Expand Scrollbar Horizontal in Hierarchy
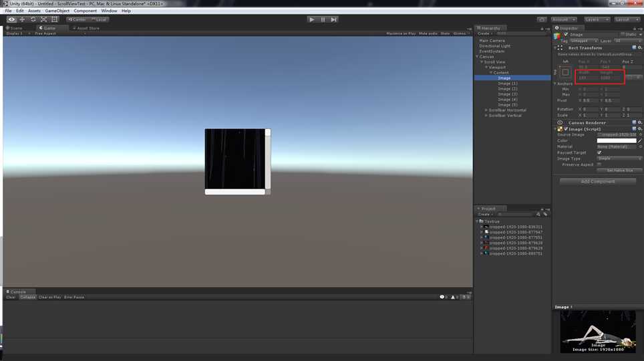 [486, 110]
